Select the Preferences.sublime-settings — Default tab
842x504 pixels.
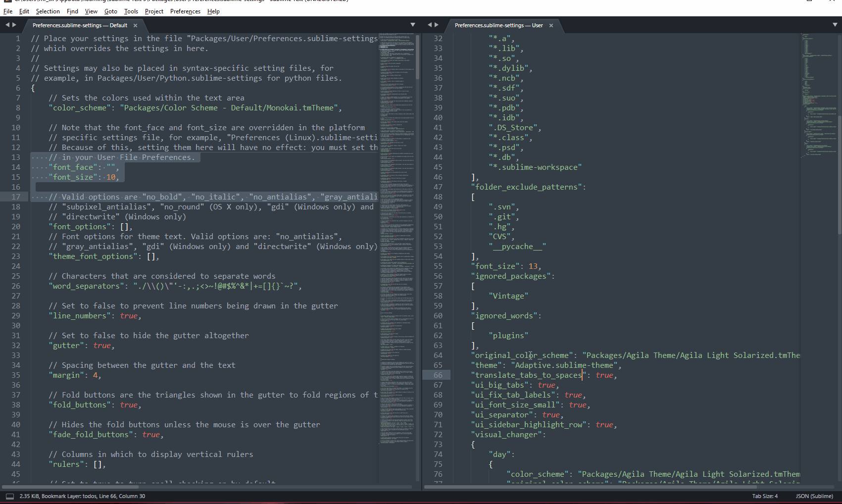pos(80,25)
